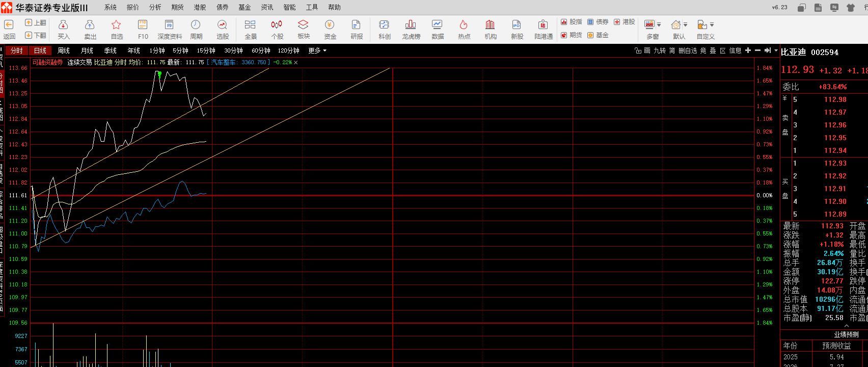The image size is (868, 367).
Task: Open 深度资料 F9 icon
Action: pyautogui.click(x=169, y=24)
